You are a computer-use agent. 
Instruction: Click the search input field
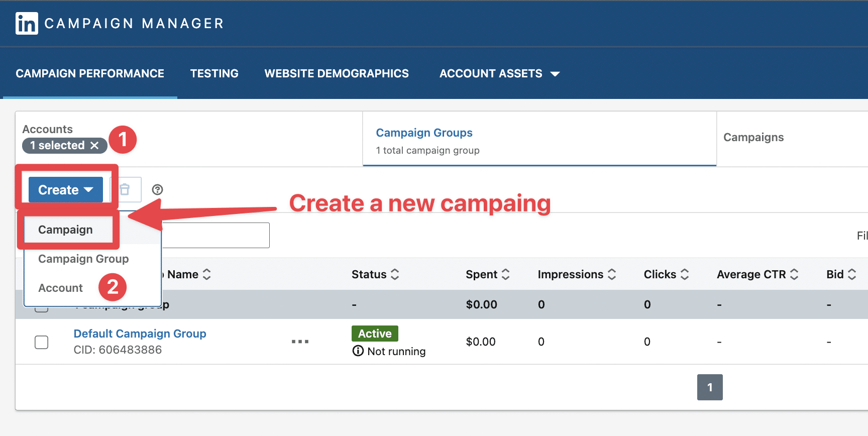coord(215,235)
